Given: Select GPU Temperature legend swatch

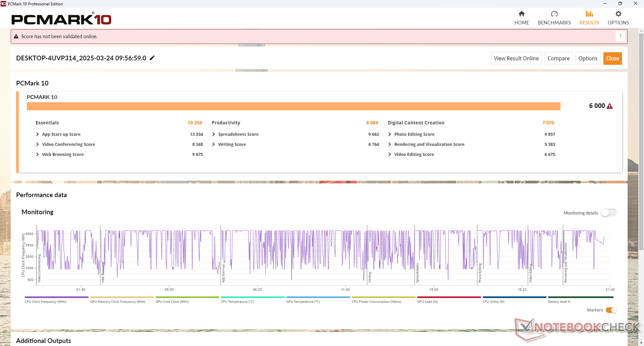Looking at the screenshot, I should [318, 297].
